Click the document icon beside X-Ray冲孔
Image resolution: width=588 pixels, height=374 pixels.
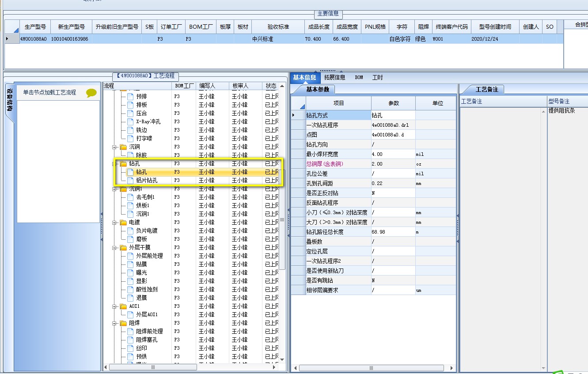pyautogui.click(x=130, y=121)
